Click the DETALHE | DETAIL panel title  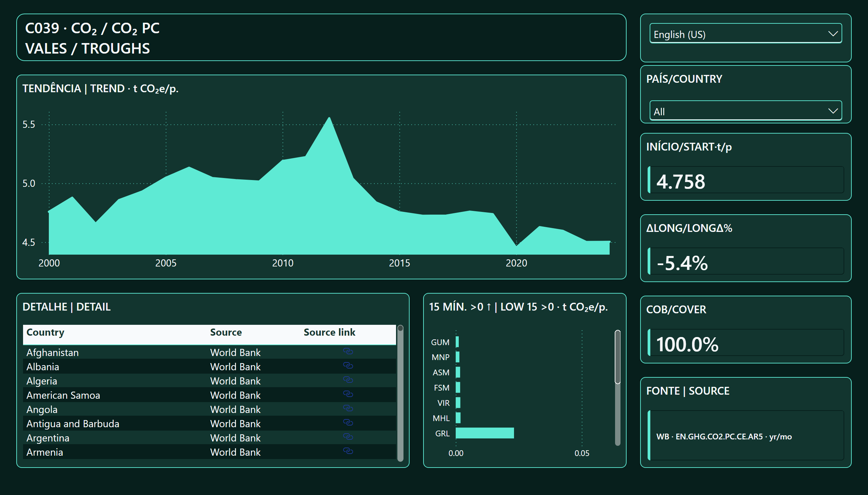coord(66,306)
